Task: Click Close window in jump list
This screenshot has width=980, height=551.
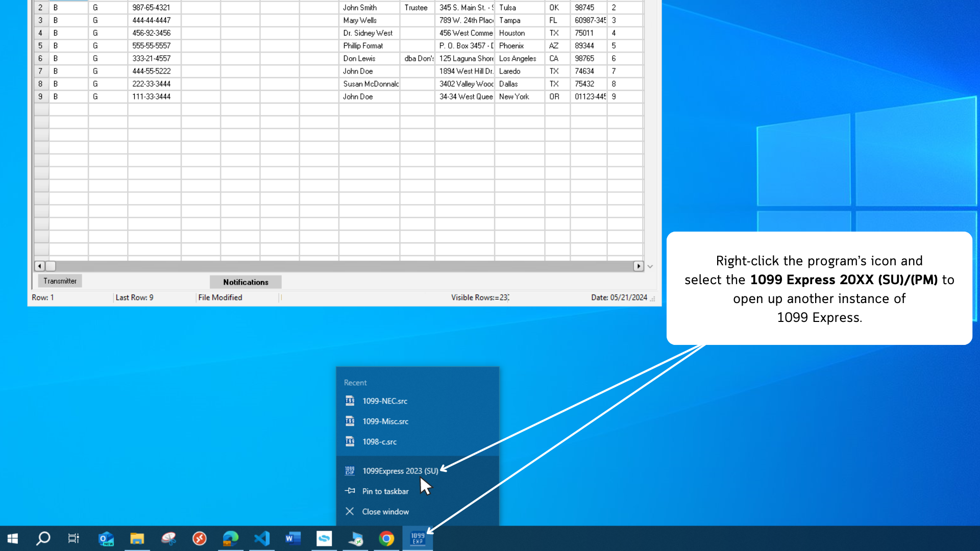Action: [385, 512]
